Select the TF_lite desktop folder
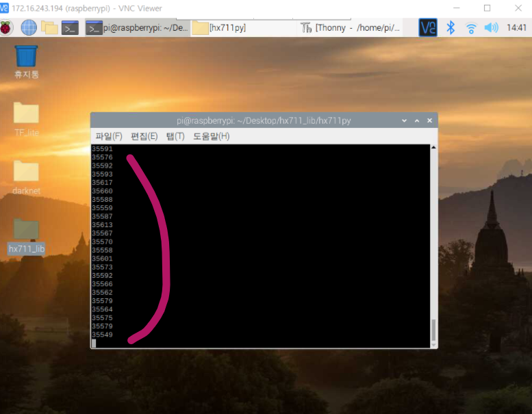The height and width of the screenshot is (414, 532). [26, 119]
